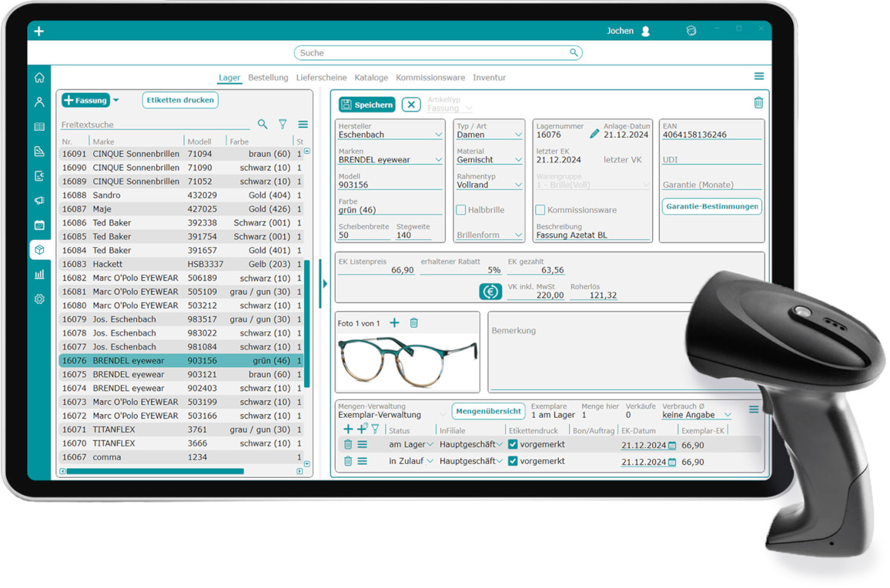
Task: Switch to the Bestellung tab
Action: pyautogui.click(x=268, y=78)
